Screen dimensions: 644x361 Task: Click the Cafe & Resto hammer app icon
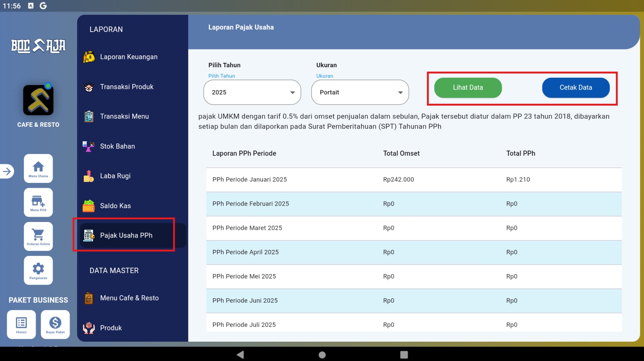38,100
